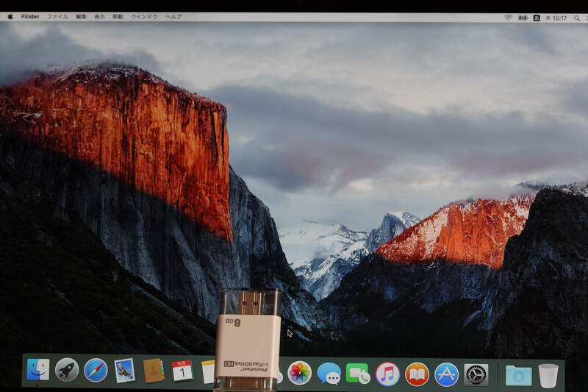588x392 pixels.
Task: Open Safari compass icon in Dock
Action: point(96,370)
